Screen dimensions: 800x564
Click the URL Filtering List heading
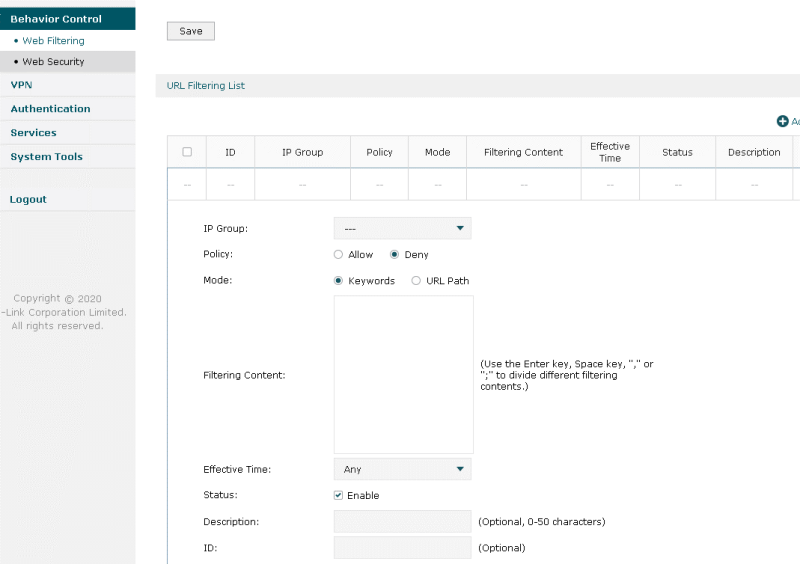[x=206, y=86]
